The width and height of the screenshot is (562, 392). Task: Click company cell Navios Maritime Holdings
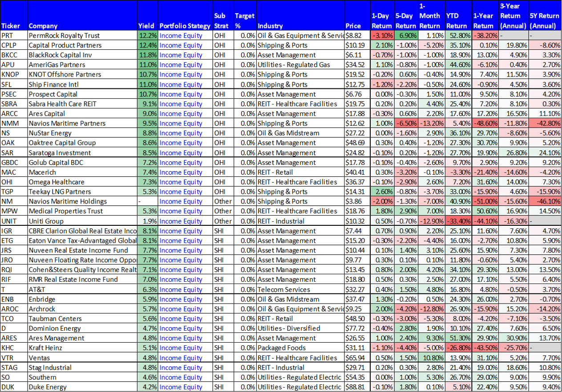(x=82, y=202)
